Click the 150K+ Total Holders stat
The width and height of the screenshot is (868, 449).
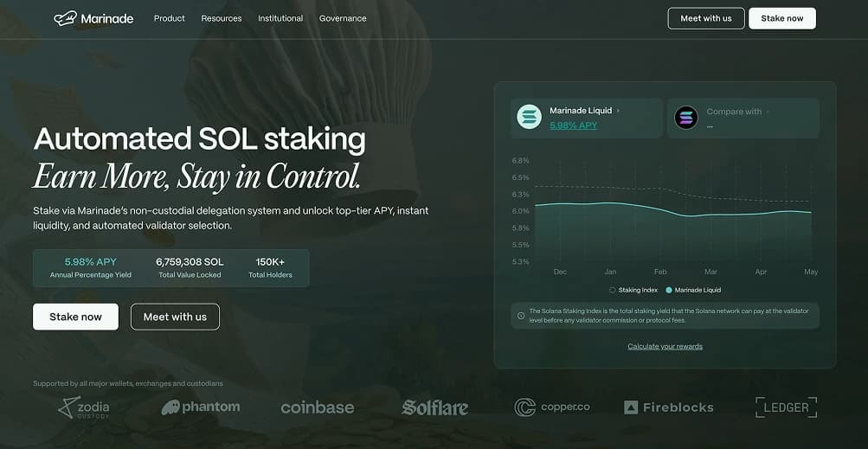tap(270, 267)
